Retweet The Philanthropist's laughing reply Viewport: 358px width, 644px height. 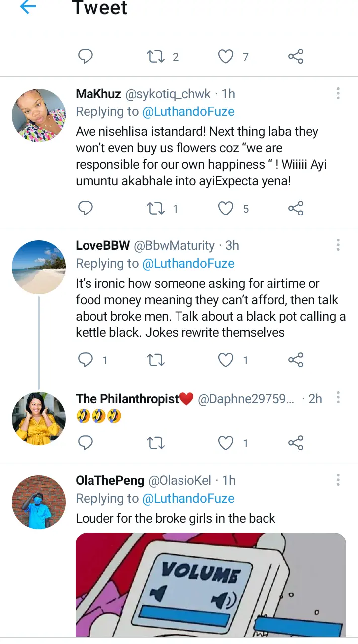[156, 443]
